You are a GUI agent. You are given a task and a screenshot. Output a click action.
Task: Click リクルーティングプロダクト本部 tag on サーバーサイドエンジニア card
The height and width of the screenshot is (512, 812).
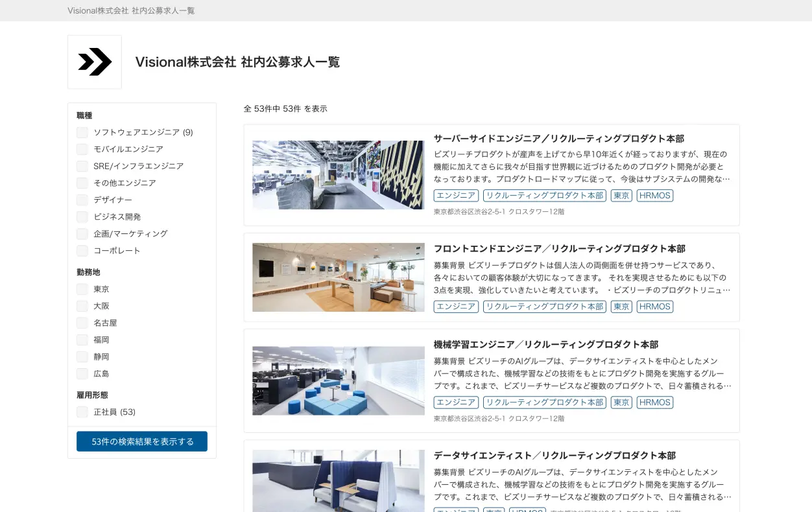545,196
